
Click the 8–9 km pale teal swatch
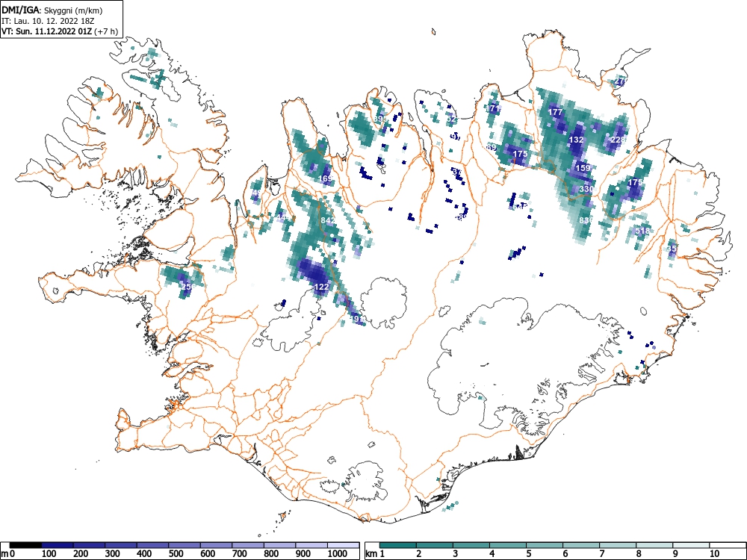coord(654,545)
